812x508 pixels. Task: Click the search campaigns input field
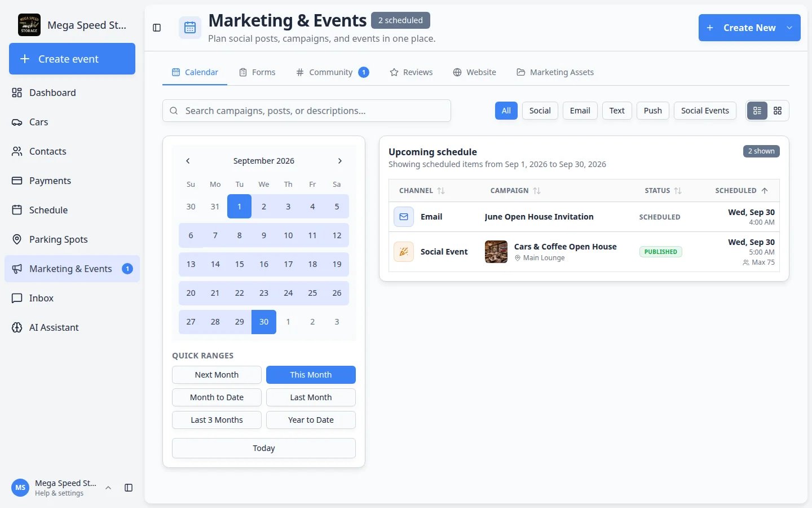click(307, 111)
